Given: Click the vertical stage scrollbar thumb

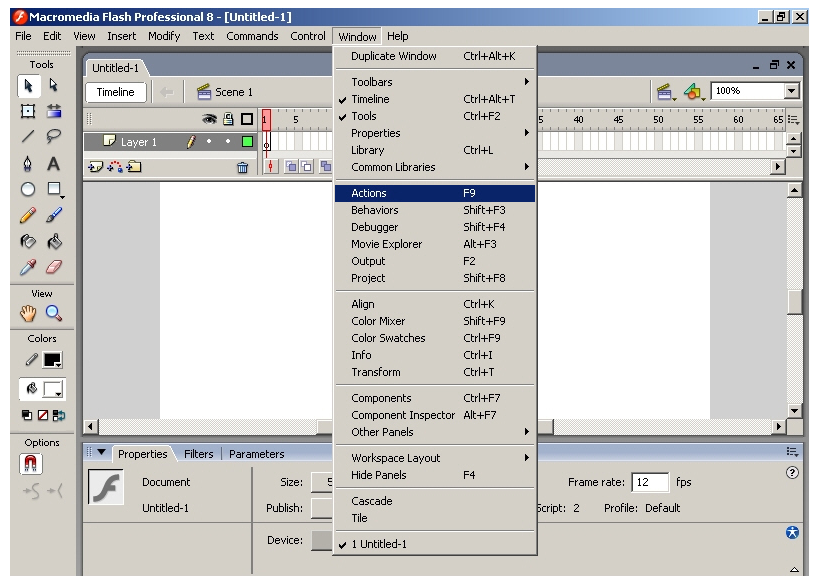Looking at the screenshot, I should point(794,302).
